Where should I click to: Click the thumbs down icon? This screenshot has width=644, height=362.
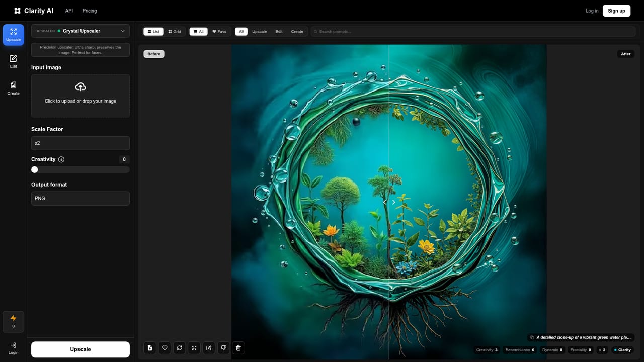click(x=224, y=348)
